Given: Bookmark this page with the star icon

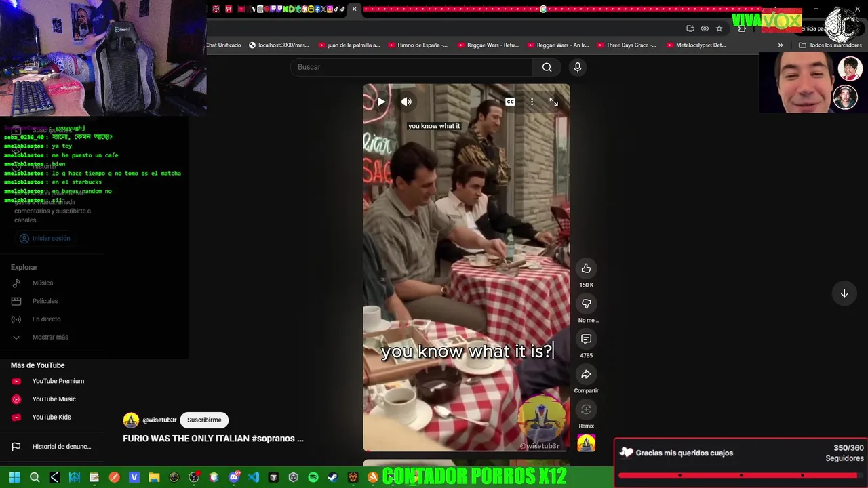Looking at the screenshot, I should 719,28.
